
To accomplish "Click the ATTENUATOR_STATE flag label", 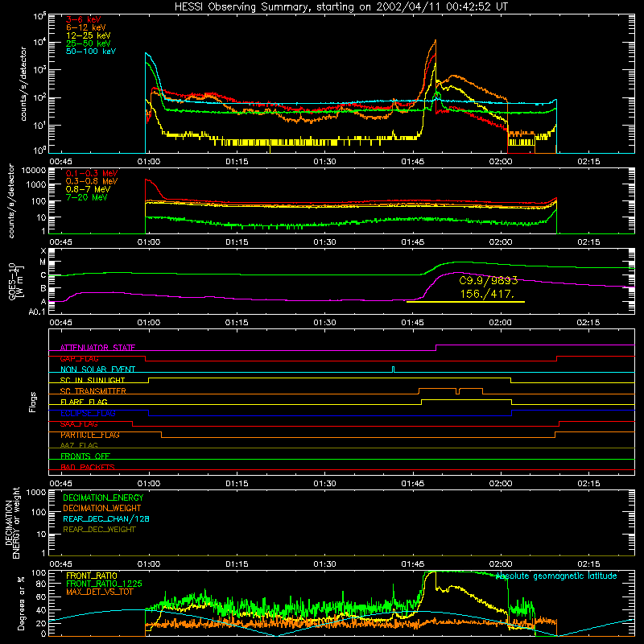I will (97, 348).
